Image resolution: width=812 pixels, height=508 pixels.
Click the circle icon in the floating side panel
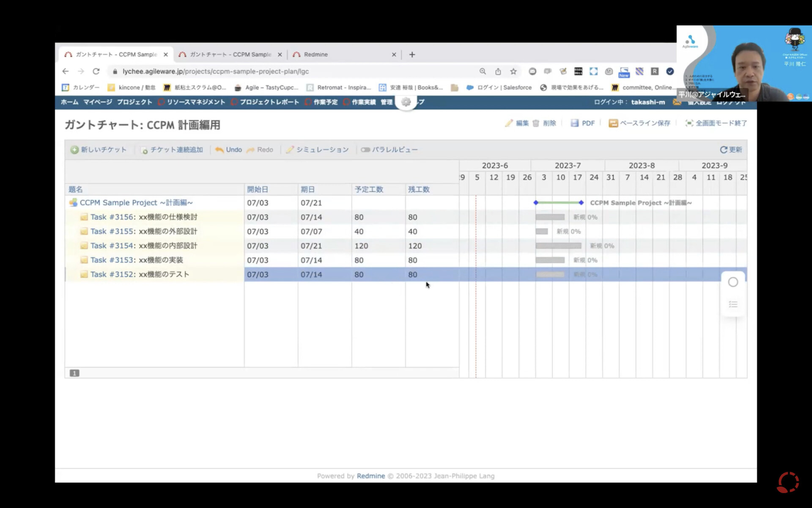(x=733, y=282)
